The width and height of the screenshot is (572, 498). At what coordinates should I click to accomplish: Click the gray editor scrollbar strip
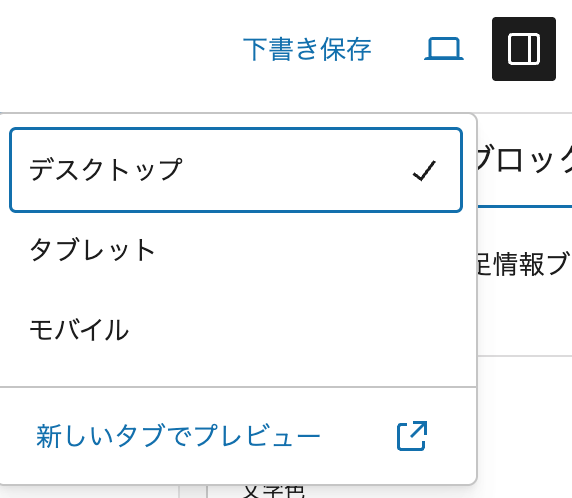click(193, 492)
